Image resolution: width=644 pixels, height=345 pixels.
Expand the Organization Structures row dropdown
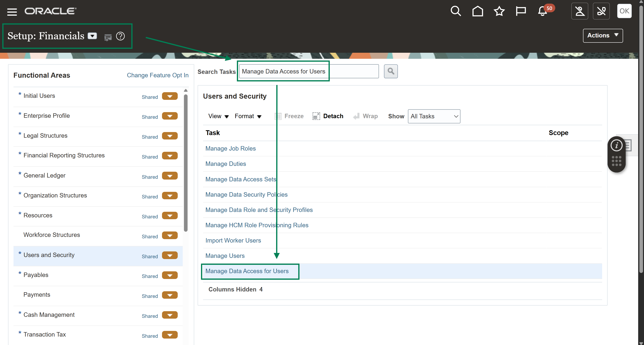click(x=170, y=196)
